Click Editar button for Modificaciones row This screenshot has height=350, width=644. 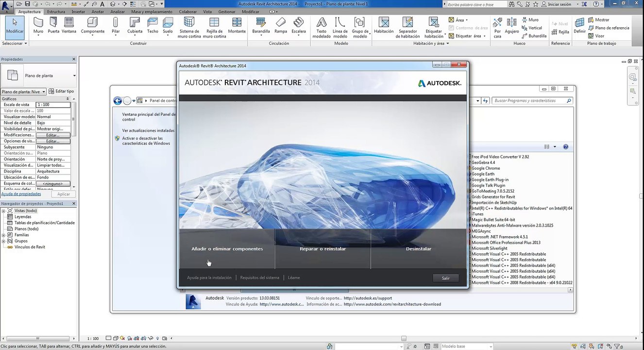click(53, 135)
